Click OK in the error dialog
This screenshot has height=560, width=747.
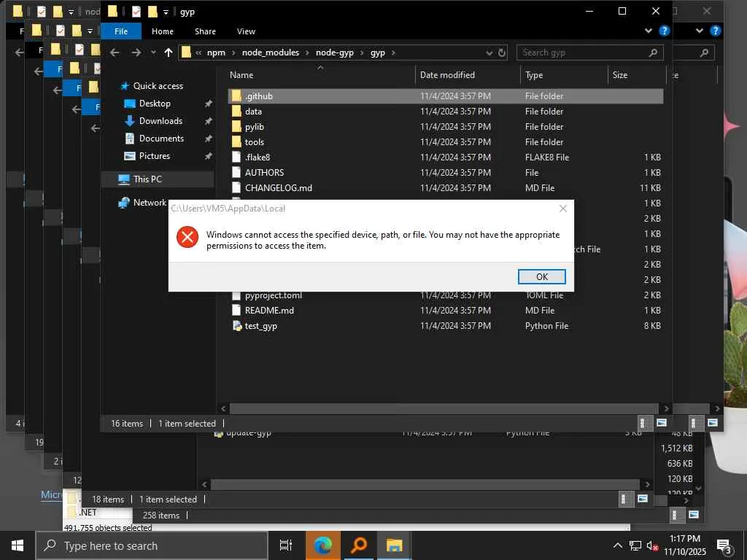[x=542, y=276]
